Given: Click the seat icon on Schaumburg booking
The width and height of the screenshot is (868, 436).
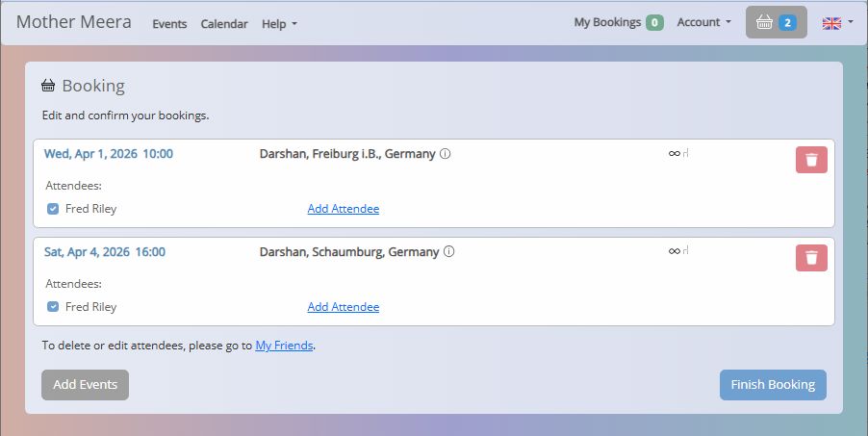Looking at the screenshot, I should coord(685,251).
